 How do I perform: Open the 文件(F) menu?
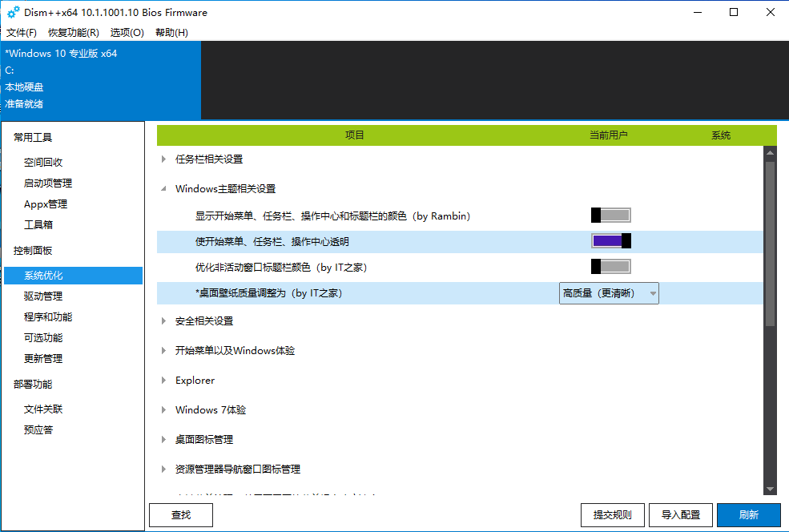[22, 33]
